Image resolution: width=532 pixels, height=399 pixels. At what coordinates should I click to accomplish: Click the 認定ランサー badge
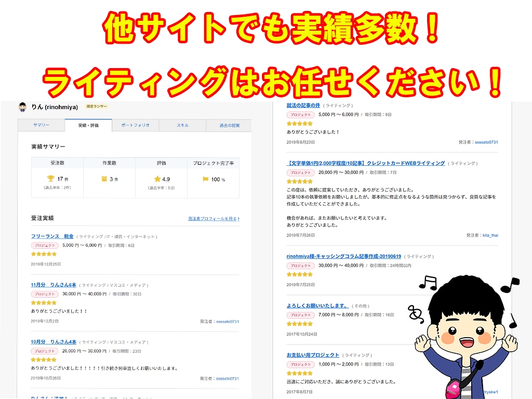97,106
